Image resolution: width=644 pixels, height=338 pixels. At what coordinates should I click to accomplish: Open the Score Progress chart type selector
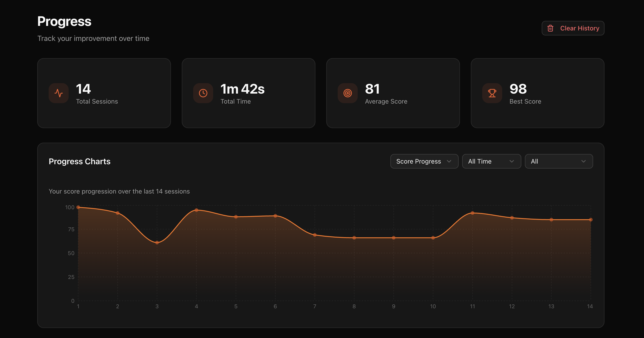click(x=424, y=161)
